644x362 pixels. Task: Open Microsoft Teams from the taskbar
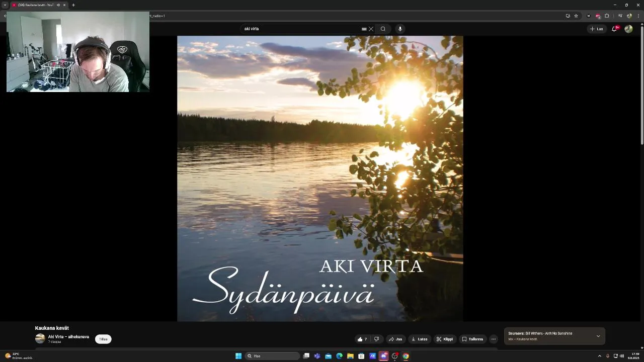point(317,356)
